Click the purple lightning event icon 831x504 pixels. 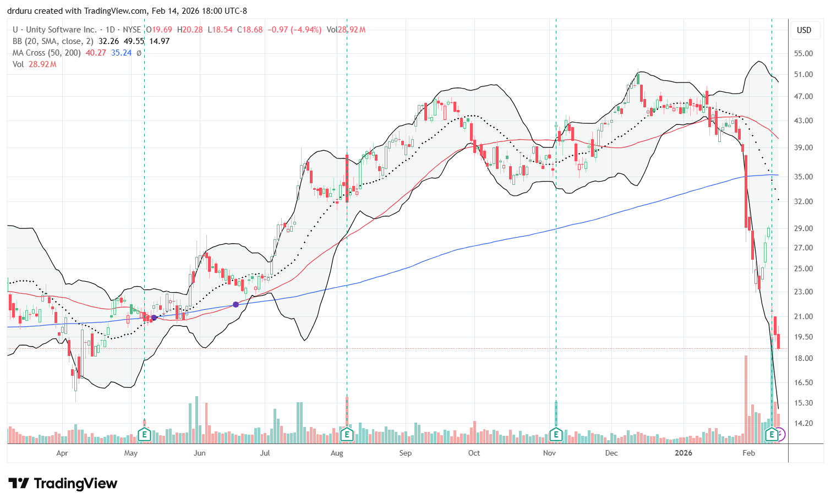(x=780, y=435)
